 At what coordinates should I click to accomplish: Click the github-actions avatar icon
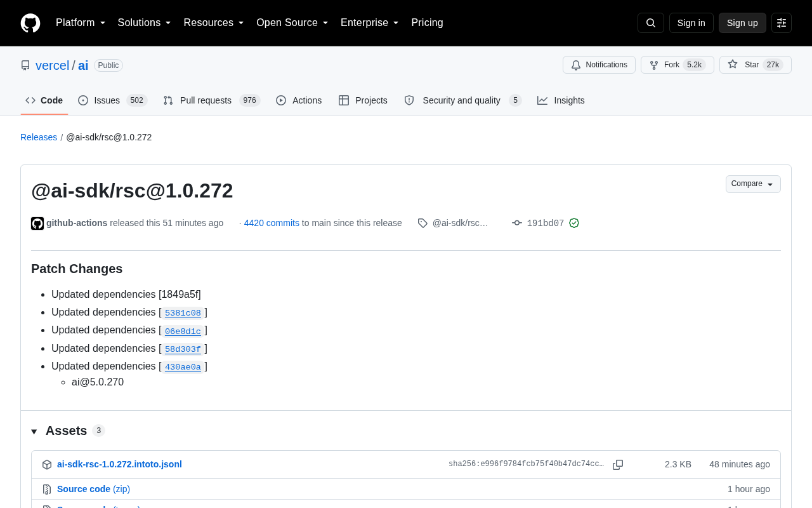37,224
